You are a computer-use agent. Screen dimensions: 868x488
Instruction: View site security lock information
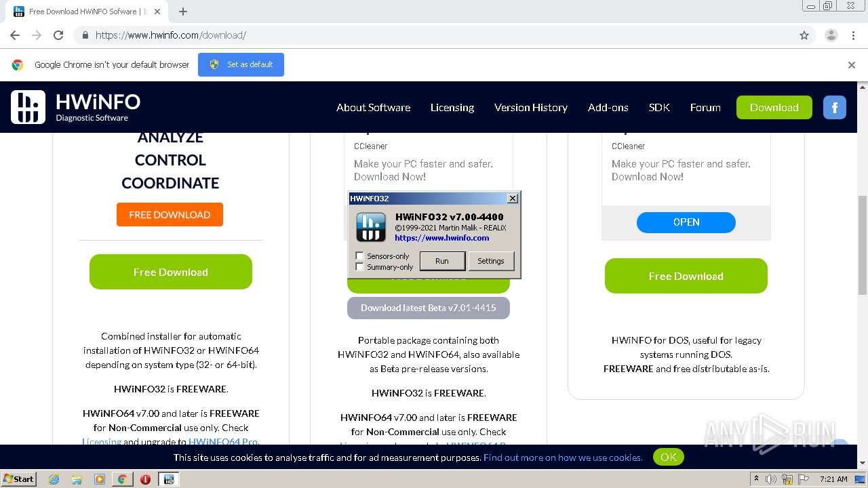(x=85, y=35)
